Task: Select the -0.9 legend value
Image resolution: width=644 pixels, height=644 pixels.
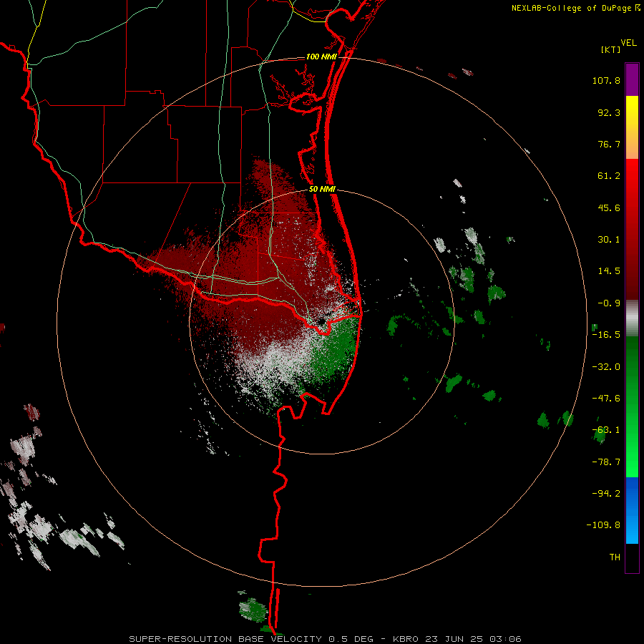Action: click(609, 303)
